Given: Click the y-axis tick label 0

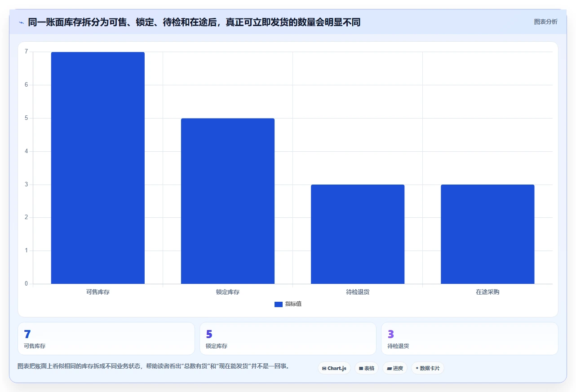Looking at the screenshot, I should 27,284.
